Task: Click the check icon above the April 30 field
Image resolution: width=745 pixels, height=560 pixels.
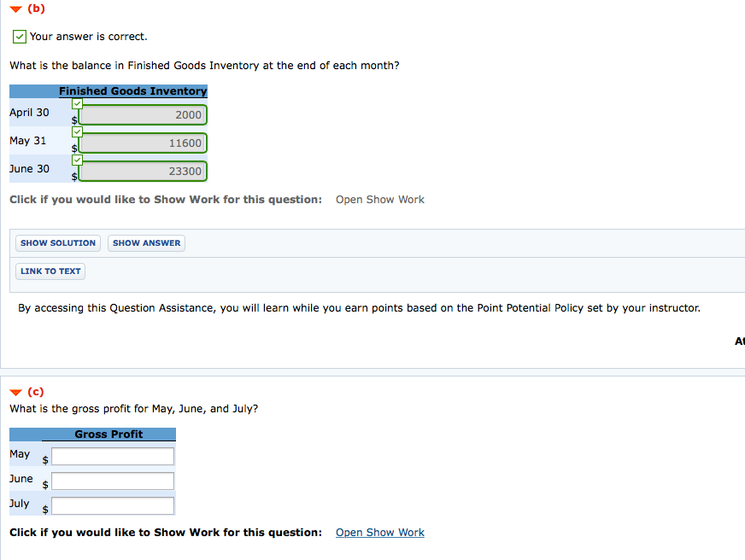Action: tap(77, 102)
